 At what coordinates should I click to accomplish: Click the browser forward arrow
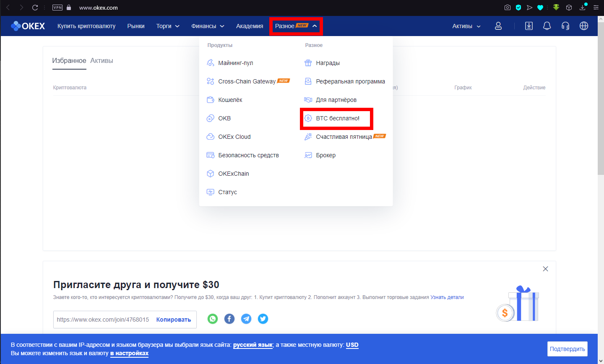coord(21,8)
